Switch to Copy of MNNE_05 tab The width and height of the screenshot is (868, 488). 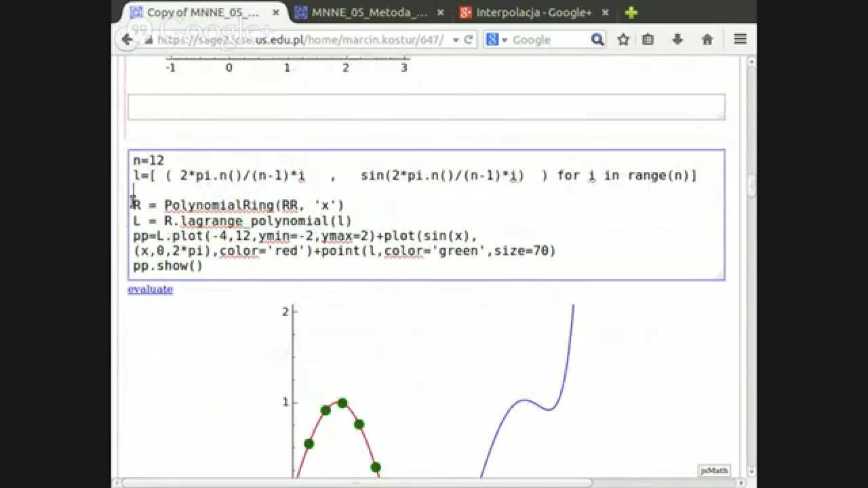pyautogui.click(x=203, y=12)
